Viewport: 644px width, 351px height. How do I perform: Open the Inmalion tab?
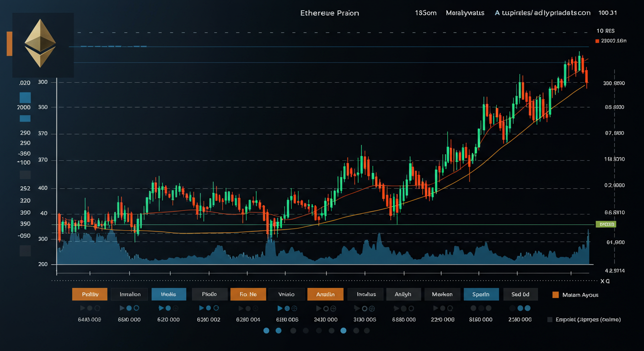point(130,294)
